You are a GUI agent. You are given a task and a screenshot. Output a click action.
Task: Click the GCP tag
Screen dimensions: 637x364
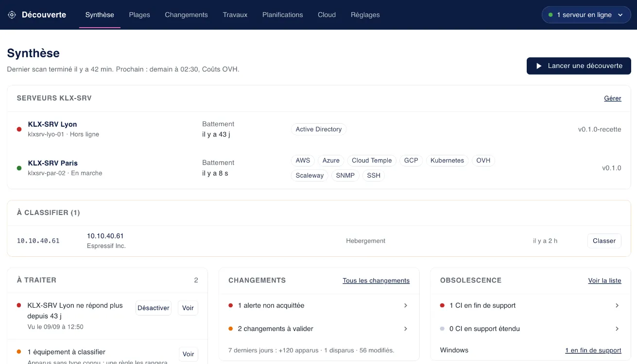pyautogui.click(x=411, y=161)
